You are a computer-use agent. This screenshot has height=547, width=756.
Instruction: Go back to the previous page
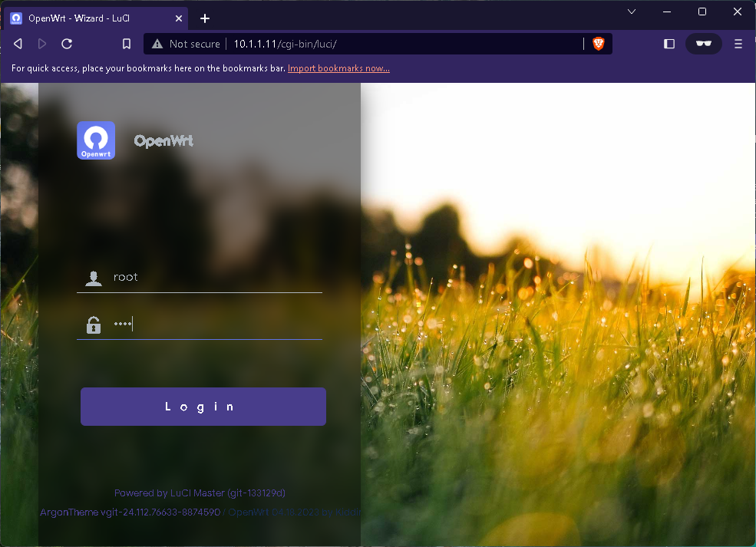click(x=18, y=44)
